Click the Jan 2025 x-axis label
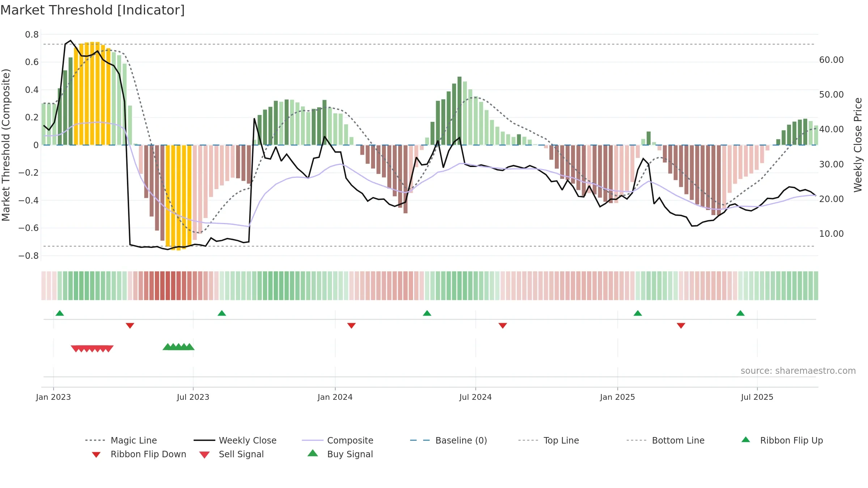Viewport: 868px width, 488px height. click(x=617, y=397)
